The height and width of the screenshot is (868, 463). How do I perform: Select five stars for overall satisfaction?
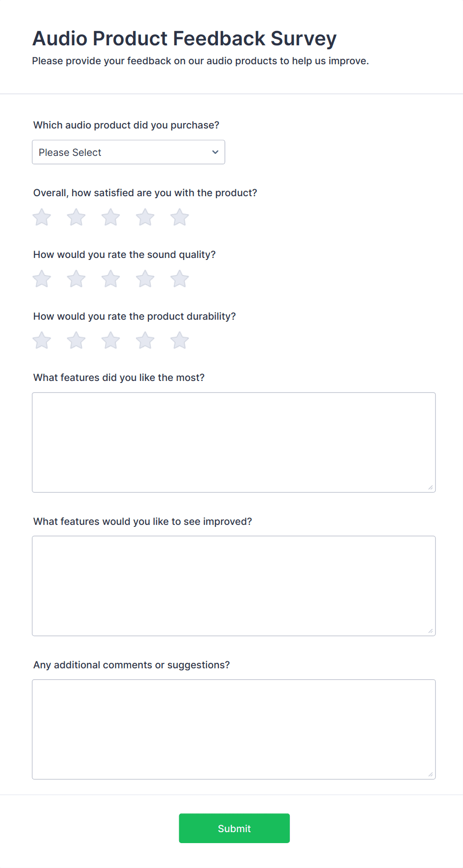[179, 217]
